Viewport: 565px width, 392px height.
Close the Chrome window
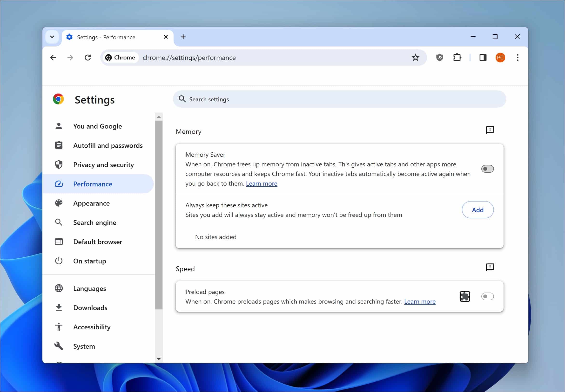517,37
